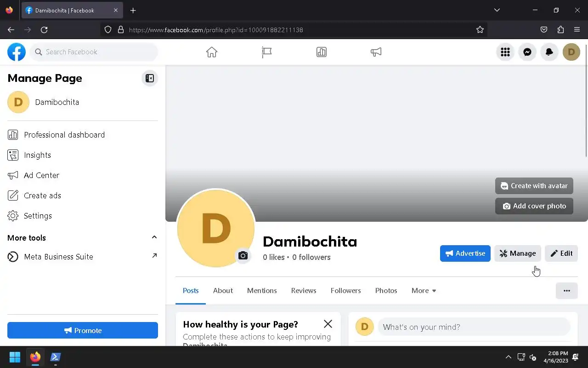Click the padlock site information icon
588x368 pixels.
click(121, 30)
